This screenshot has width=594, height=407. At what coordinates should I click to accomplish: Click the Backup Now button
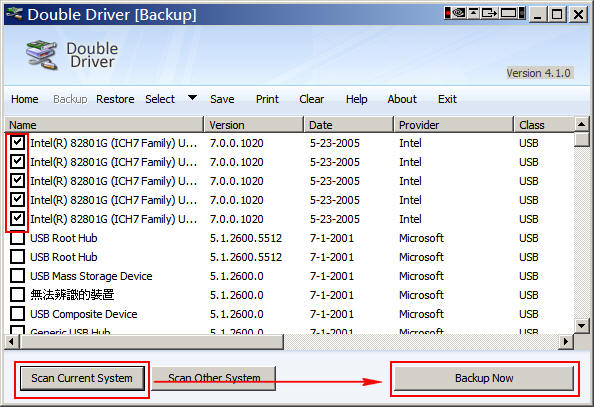[484, 378]
